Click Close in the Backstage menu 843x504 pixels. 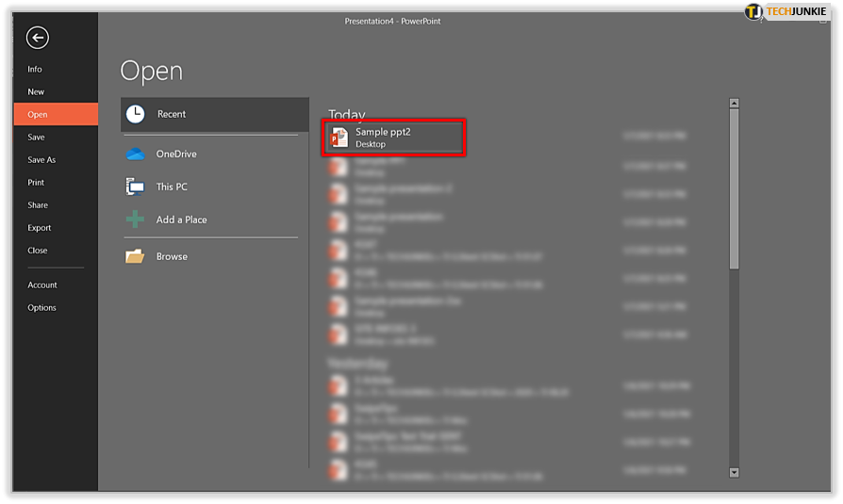point(38,251)
